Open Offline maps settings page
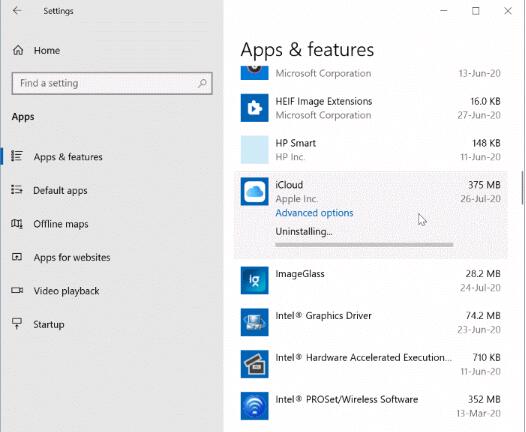 pyautogui.click(x=61, y=224)
